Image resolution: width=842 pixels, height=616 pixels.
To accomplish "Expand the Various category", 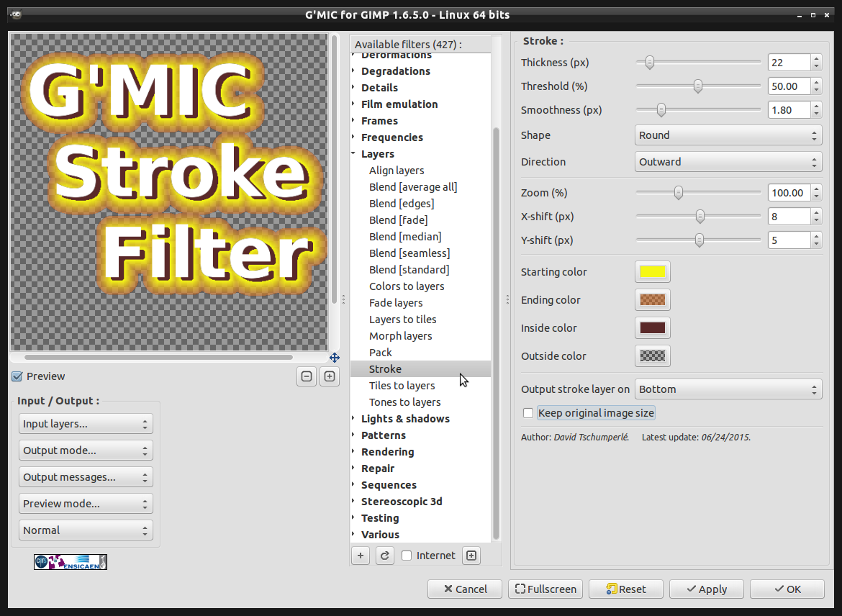I will pos(353,535).
